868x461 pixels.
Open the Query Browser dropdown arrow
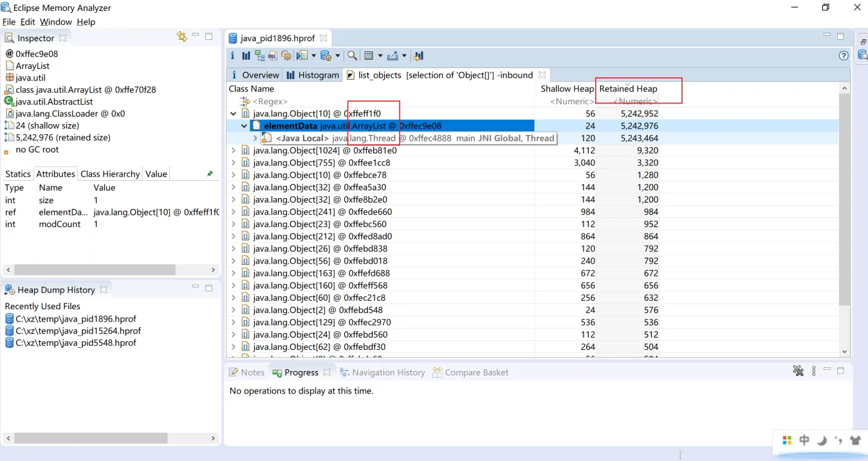tap(337, 56)
